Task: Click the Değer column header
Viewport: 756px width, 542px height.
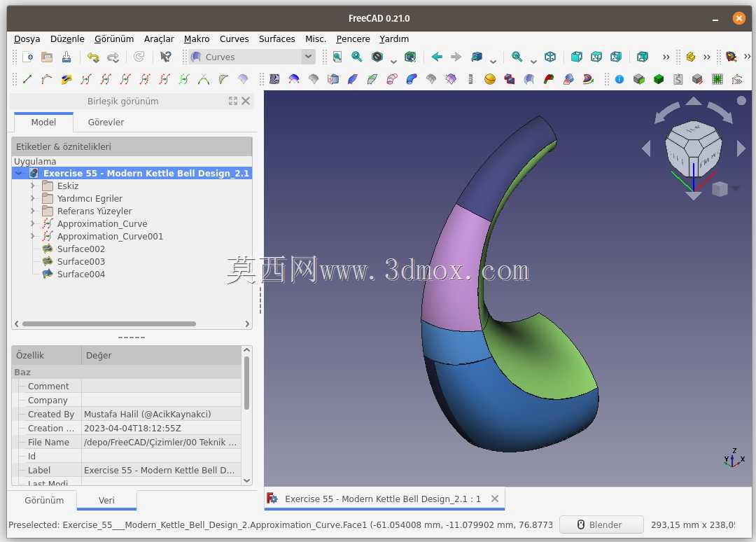Action: [162, 356]
